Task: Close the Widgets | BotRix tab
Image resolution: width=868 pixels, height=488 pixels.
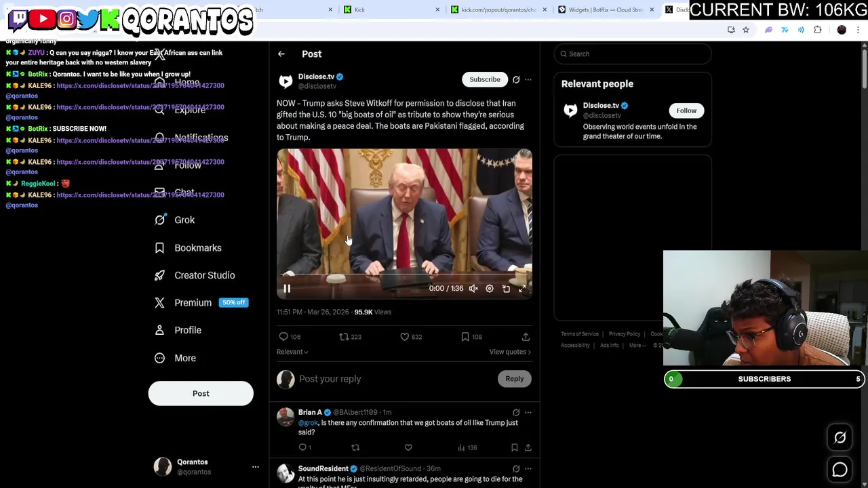Action: [652, 9]
